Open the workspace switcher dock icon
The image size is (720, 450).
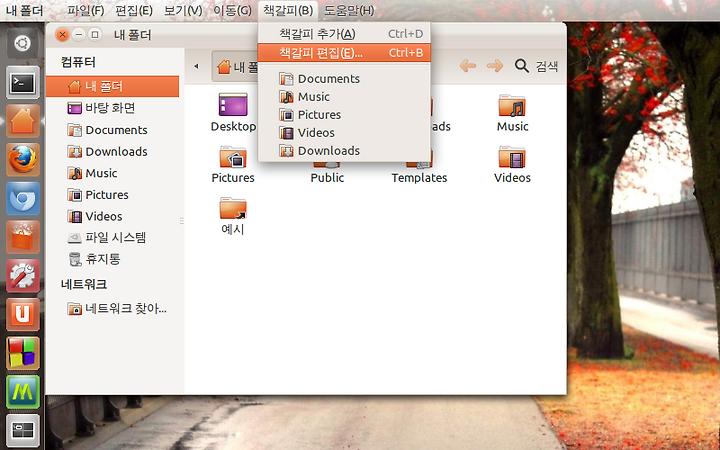pos(22,430)
